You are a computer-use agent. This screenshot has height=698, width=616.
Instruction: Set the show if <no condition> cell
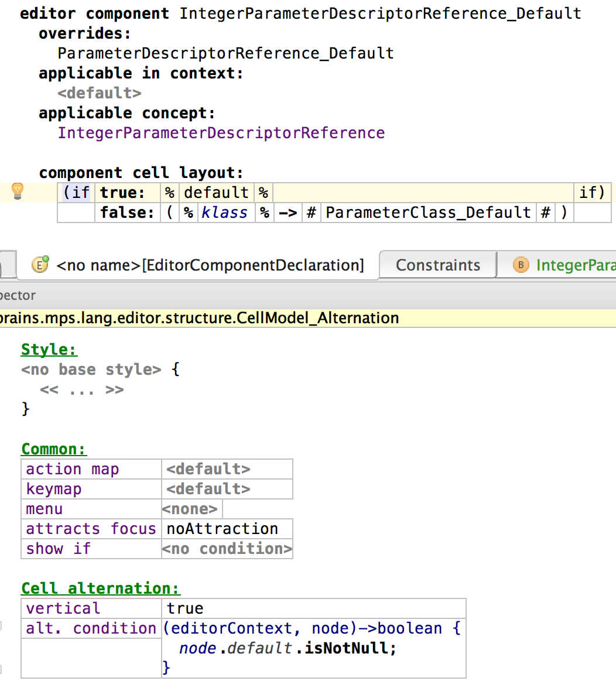[x=227, y=549]
